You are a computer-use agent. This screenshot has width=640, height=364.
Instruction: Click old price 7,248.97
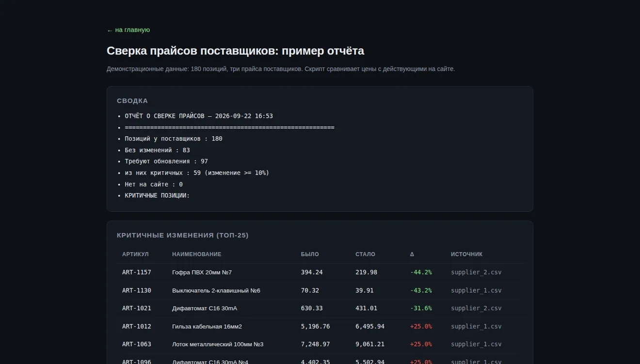pos(316,344)
